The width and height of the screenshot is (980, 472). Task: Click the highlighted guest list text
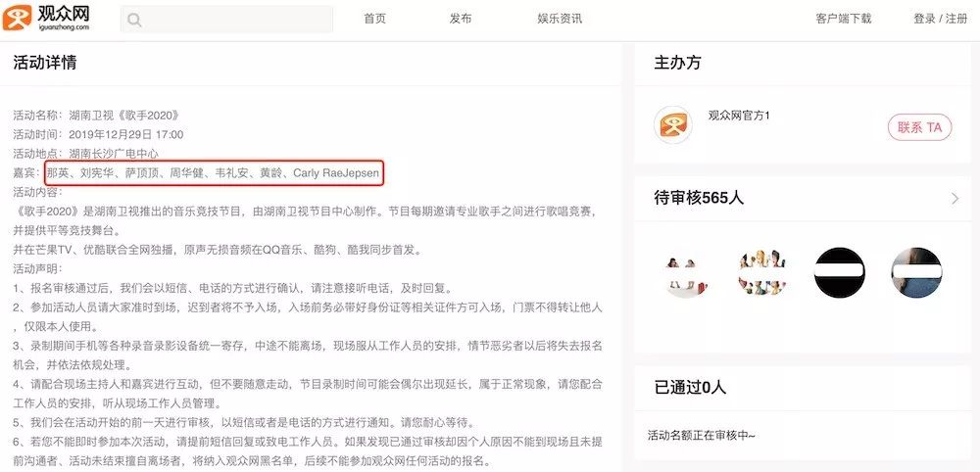pyautogui.click(x=213, y=172)
